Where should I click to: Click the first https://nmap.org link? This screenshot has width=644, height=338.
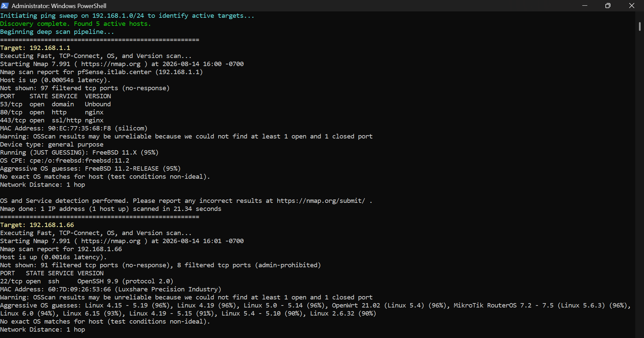coord(111,64)
